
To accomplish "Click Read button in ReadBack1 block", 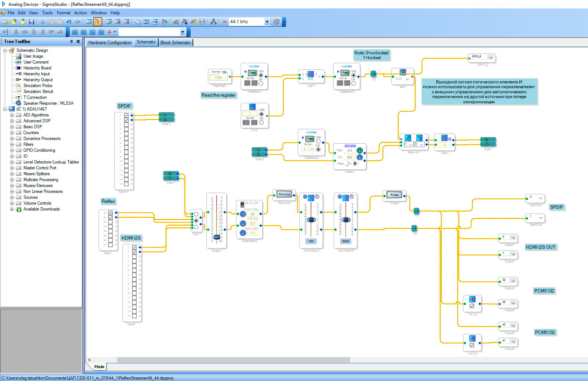I will coord(253,73).
